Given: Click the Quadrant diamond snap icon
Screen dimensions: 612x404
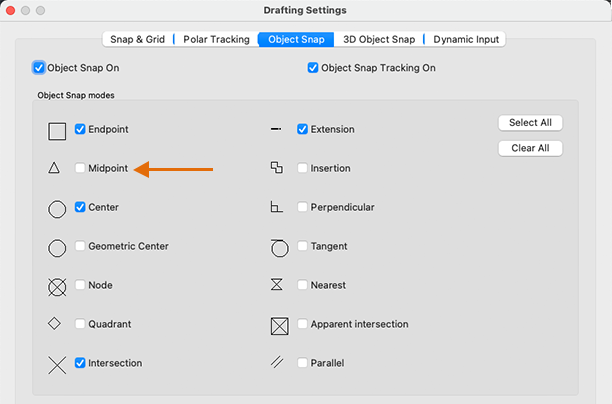Looking at the screenshot, I should click(x=55, y=324).
